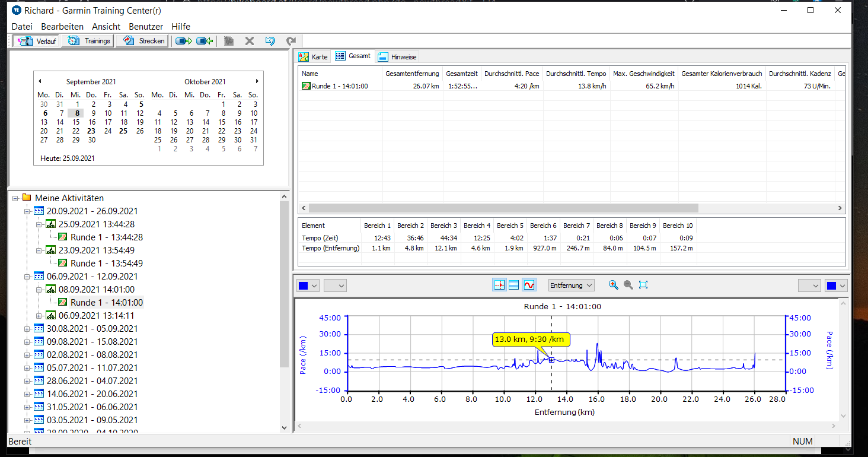The width and height of the screenshot is (868, 457).
Task: Click the fit-to-view zoom icon
Action: pos(643,285)
